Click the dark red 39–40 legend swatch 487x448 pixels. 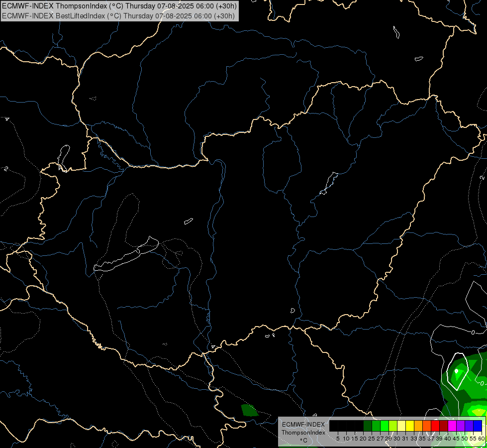(x=444, y=426)
